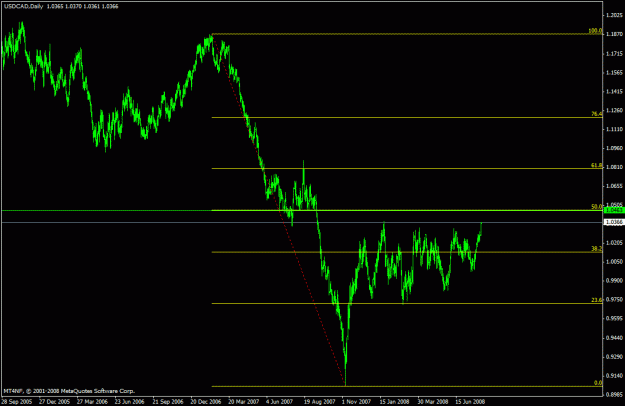Click the 1.0810 price axis label

(614, 167)
